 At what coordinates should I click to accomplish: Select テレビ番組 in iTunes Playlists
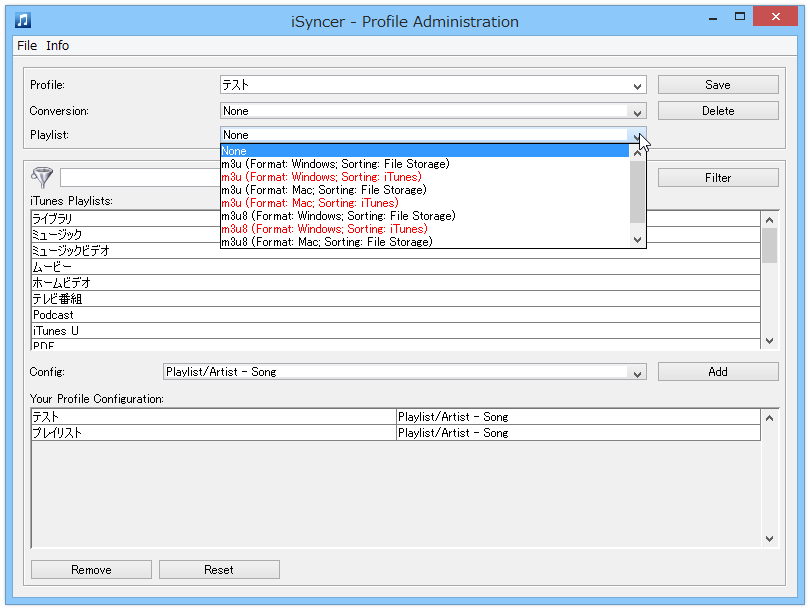[396, 299]
